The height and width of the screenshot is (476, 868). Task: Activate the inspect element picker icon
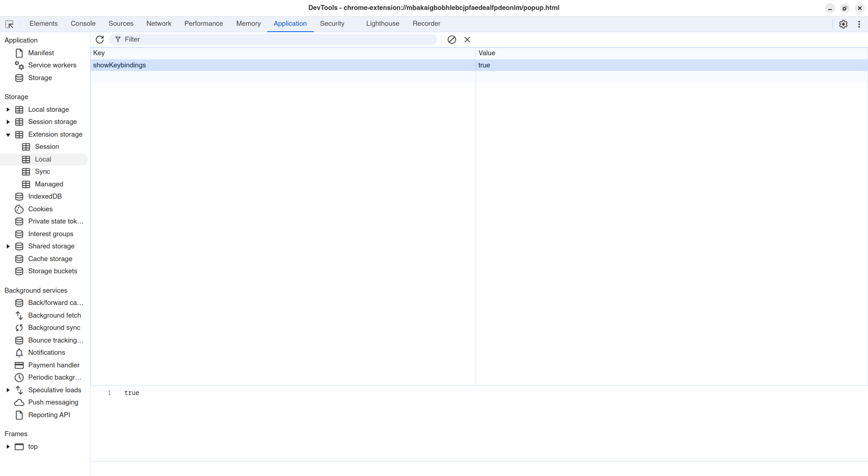tap(9, 24)
